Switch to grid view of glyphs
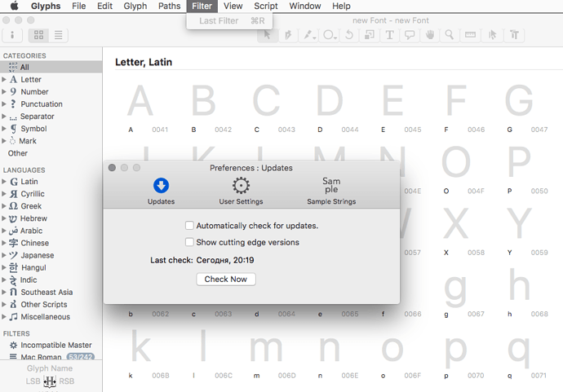The width and height of the screenshot is (563, 392). coord(38,35)
